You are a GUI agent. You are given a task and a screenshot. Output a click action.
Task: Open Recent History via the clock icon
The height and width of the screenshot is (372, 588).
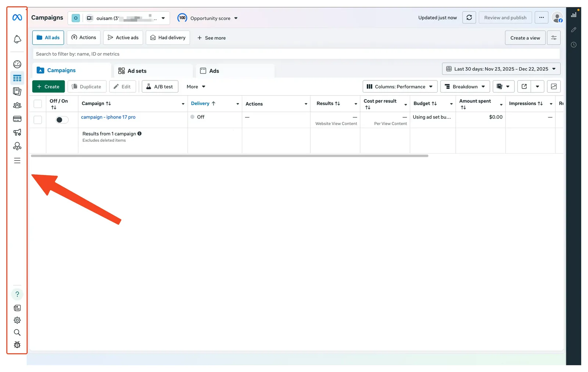pos(574,45)
